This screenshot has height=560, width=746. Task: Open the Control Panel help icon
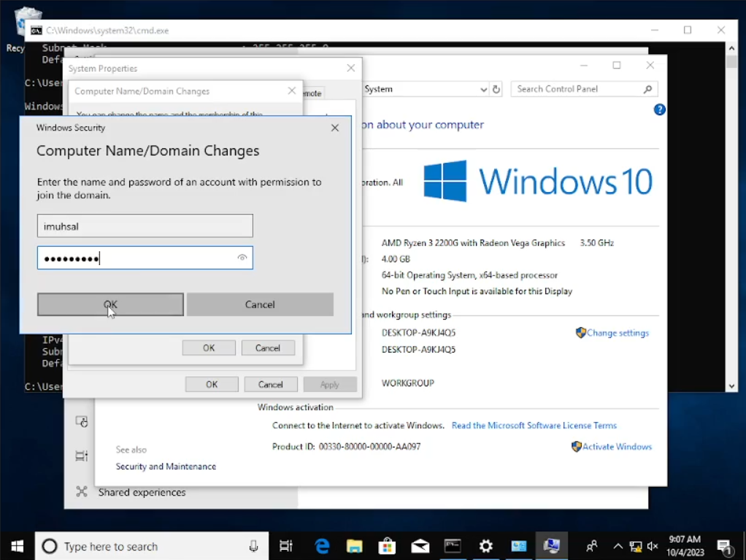pos(659,110)
